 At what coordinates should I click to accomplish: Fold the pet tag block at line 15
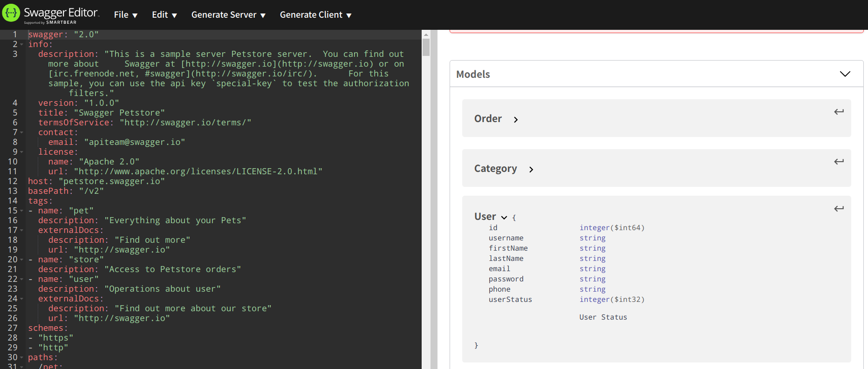21,211
